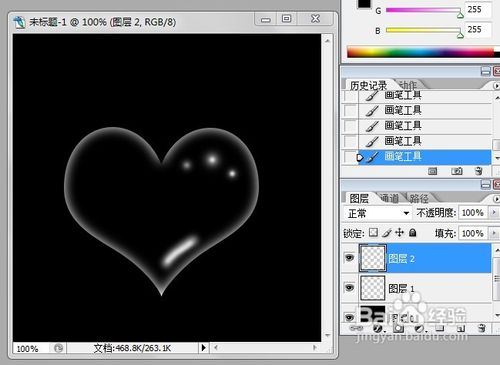
Task: Create new snapshot with camera icon
Action: (457, 171)
